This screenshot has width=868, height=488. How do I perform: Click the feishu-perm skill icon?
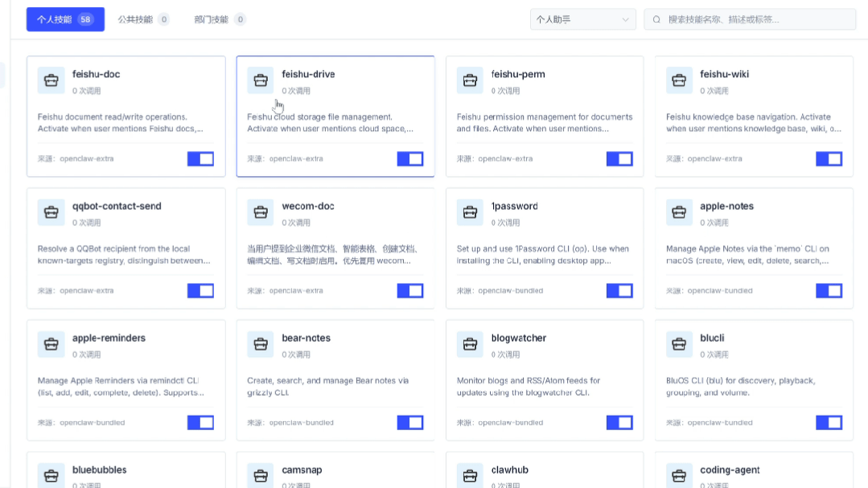470,80
